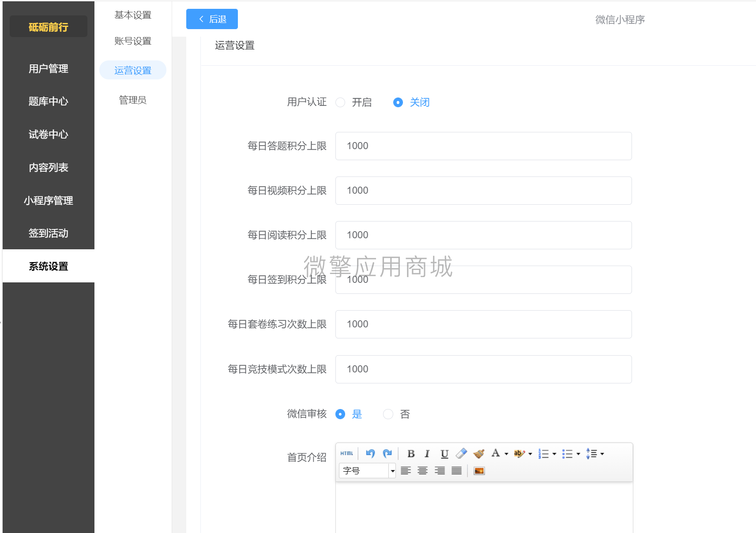This screenshot has width=756, height=533.
Task: Select 否 for 微信审核
Action: pyautogui.click(x=388, y=414)
